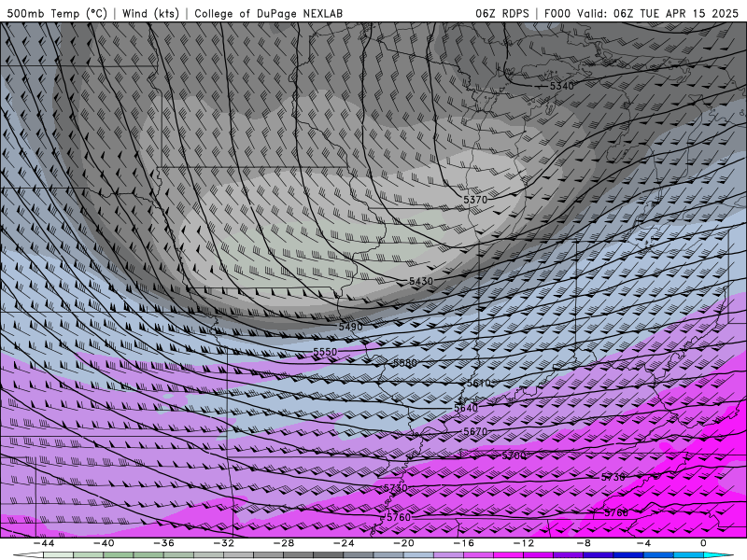The height and width of the screenshot is (560, 747).
Task: Click the 5670 height contour label
Action: (x=475, y=431)
